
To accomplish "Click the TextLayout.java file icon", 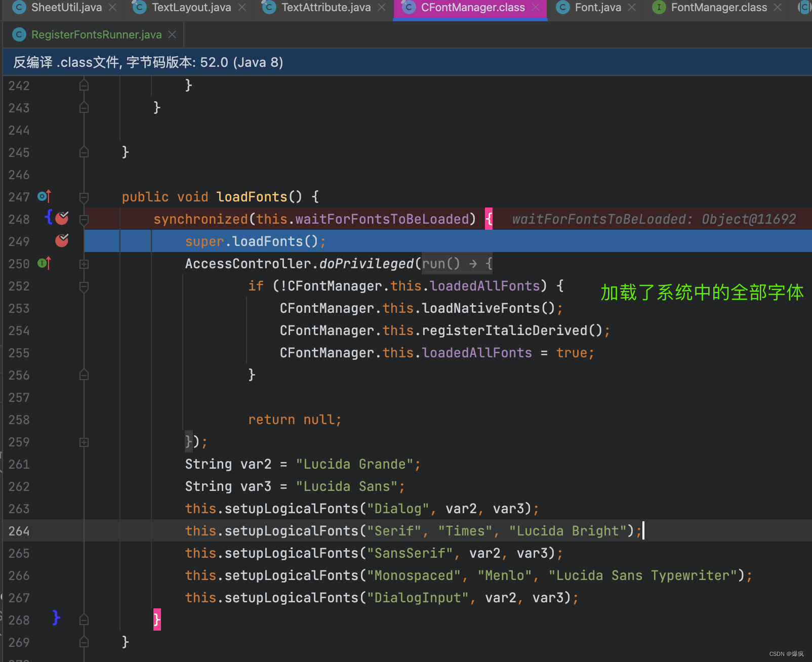I will coord(139,8).
